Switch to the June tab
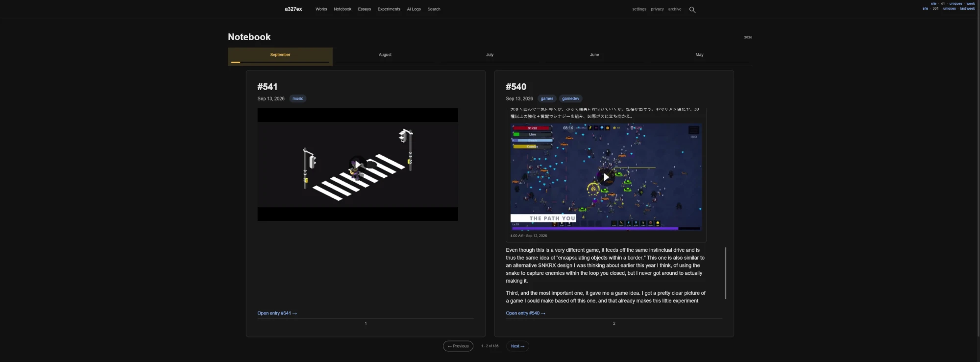 tap(594, 55)
